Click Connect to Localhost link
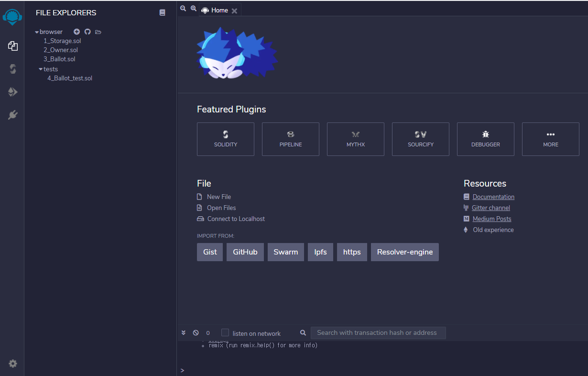Image resolution: width=588 pixels, height=376 pixels. click(236, 219)
